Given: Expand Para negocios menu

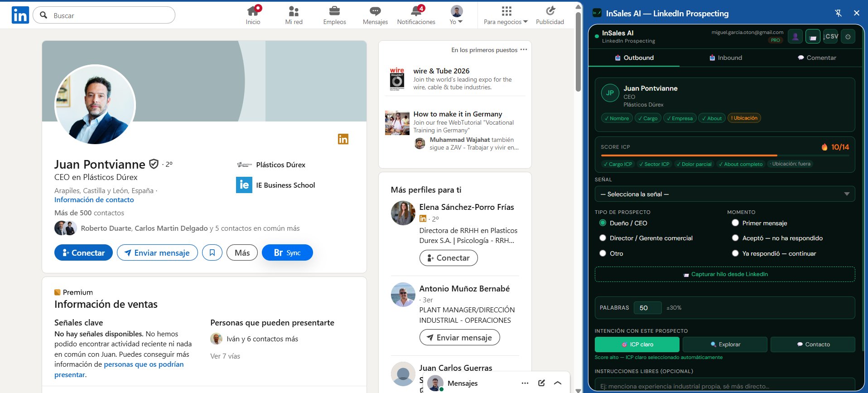Looking at the screenshot, I should point(506,15).
